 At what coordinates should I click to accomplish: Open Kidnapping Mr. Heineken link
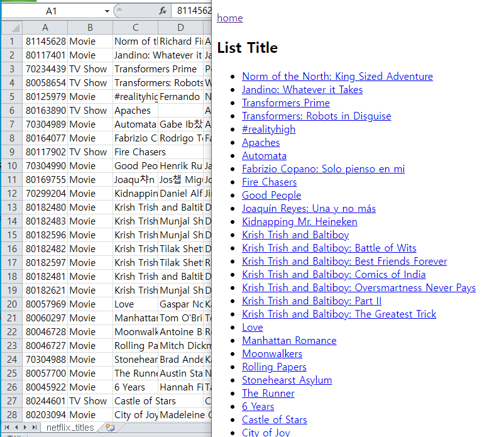click(x=300, y=221)
